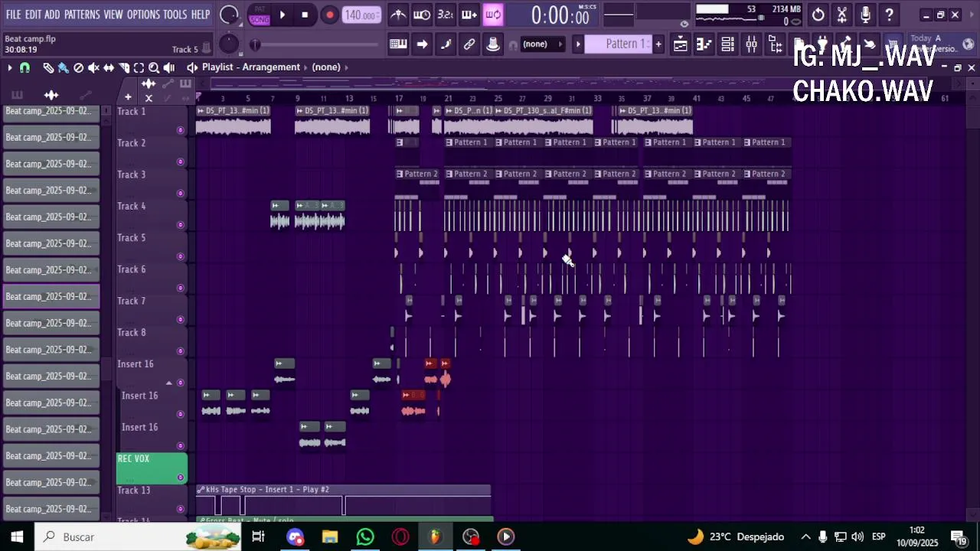Toggle loop recording icon
980x551 pixels.
point(493,15)
